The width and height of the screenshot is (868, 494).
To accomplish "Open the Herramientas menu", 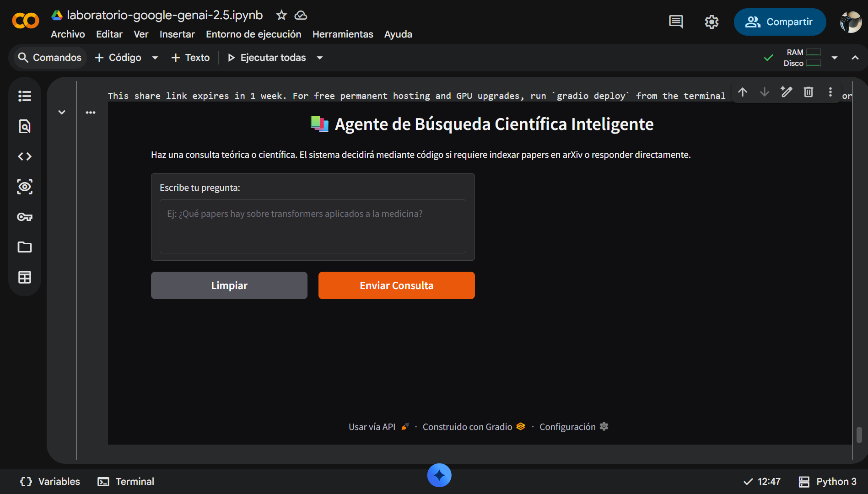I will [x=343, y=34].
